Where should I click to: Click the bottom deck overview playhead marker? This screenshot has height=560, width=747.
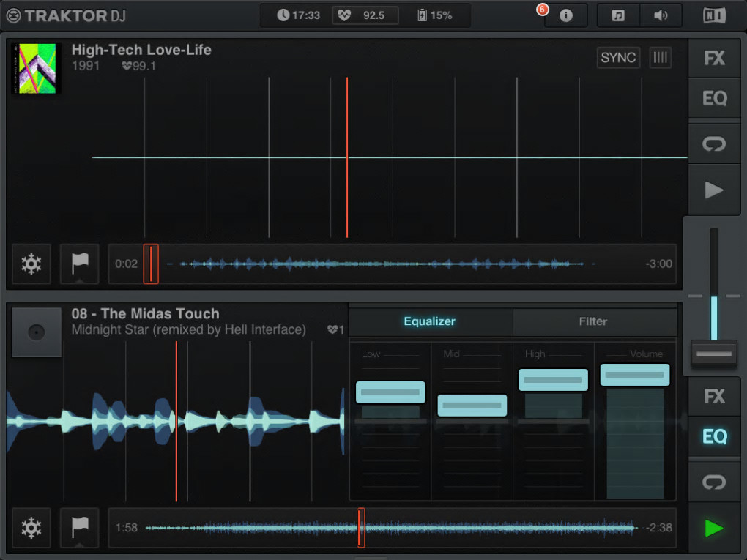pos(362,528)
